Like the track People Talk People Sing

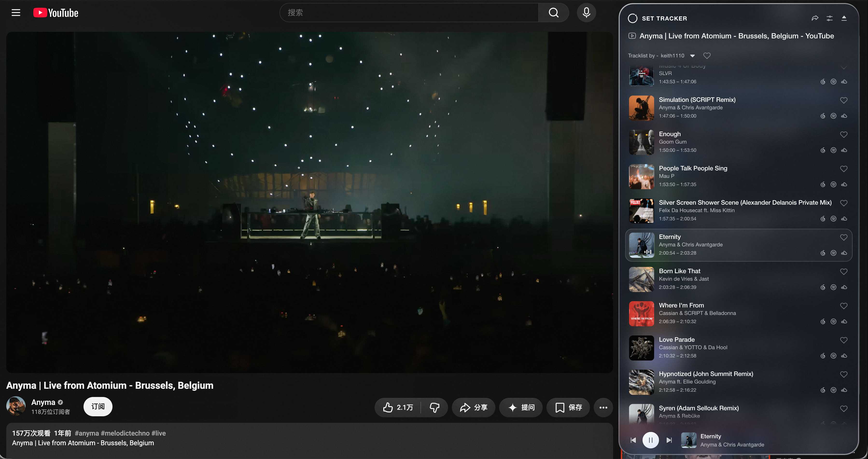843,169
